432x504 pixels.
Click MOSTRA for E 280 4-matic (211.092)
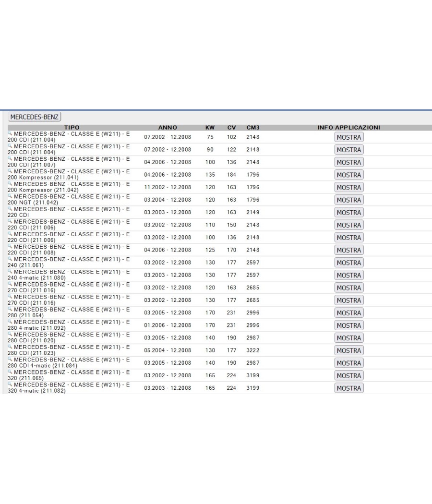349,325
